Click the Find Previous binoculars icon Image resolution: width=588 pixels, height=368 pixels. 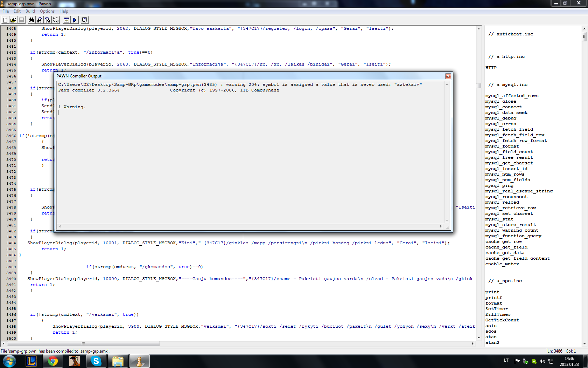click(x=47, y=20)
